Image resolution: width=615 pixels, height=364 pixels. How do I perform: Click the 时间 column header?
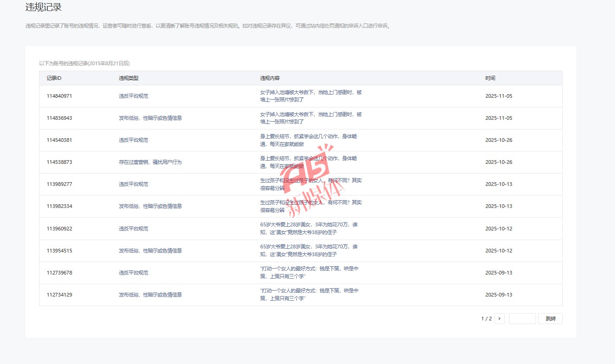pyautogui.click(x=490, y=78)
